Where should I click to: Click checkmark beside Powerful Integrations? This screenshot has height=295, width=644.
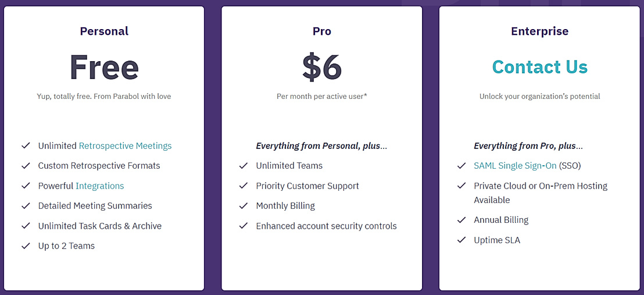coord(26,186)
